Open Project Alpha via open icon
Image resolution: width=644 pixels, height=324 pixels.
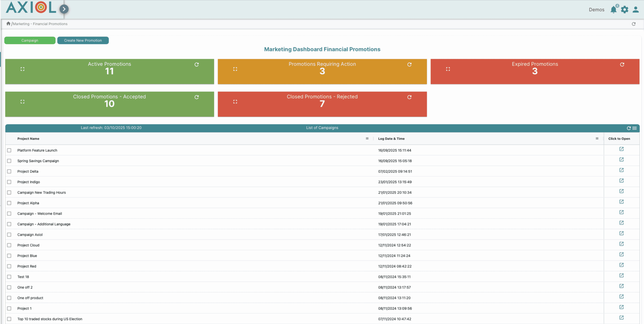pos(621,202)
